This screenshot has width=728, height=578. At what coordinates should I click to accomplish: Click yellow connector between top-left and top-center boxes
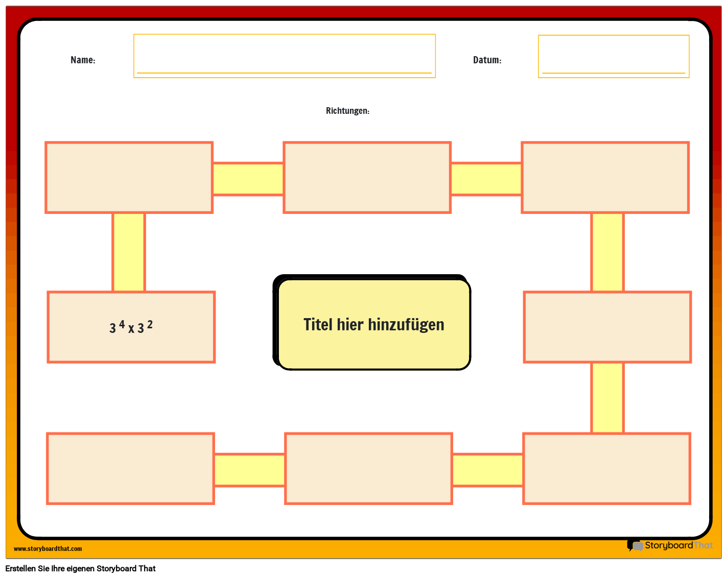(x=248, y=179)
